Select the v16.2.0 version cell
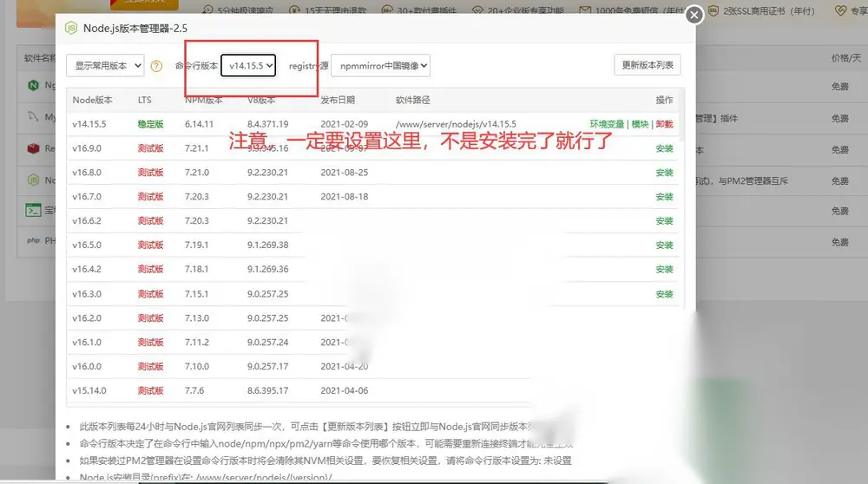Image resolution: width=868 pixels, height=484 pixels. 86,318
